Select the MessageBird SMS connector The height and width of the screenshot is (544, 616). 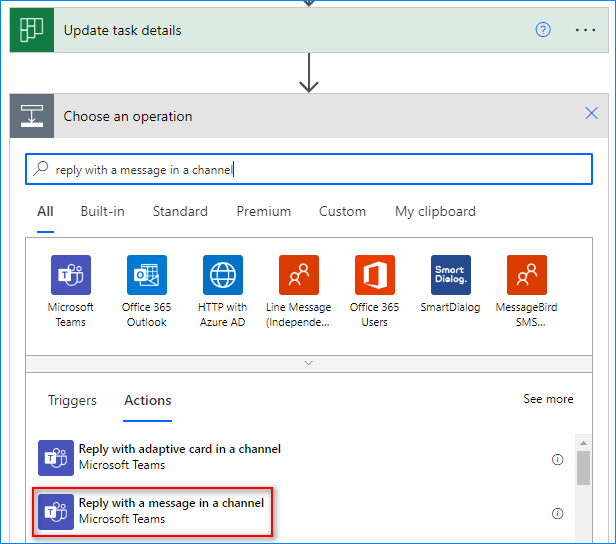coord(526,275)
